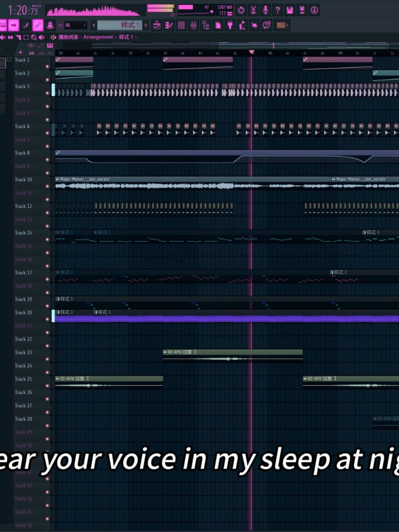399x532 pixels.
Task: Save the project with floppy disk icon
Action: pos(290,10)
